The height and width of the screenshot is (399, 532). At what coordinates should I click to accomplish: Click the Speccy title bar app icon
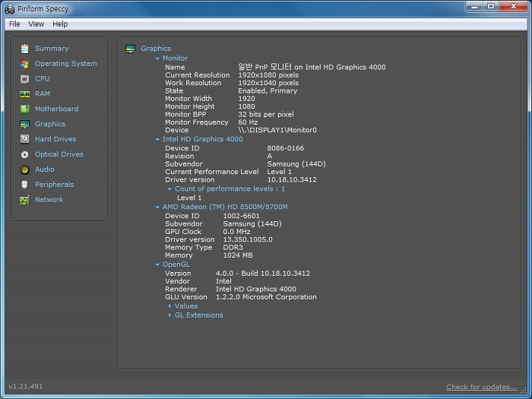9,9
